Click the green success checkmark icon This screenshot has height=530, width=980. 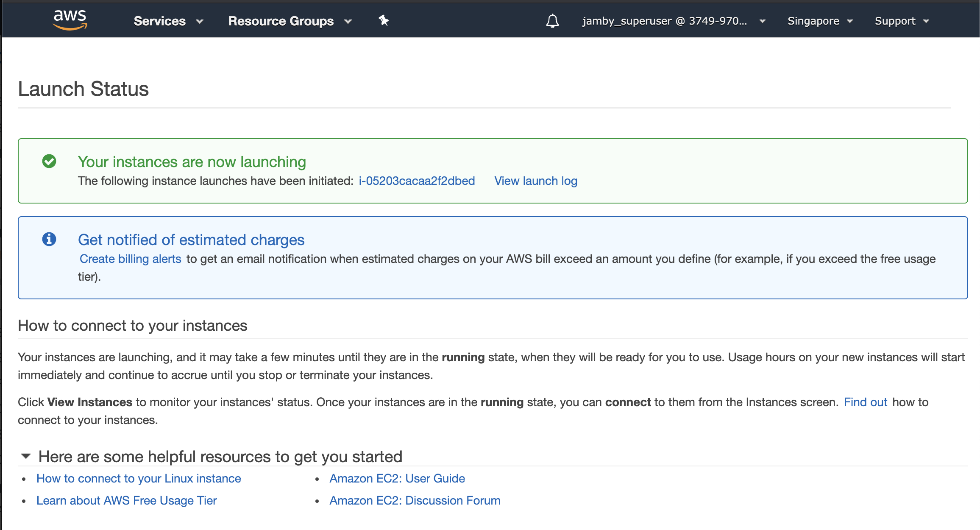[x=49, y=161]
